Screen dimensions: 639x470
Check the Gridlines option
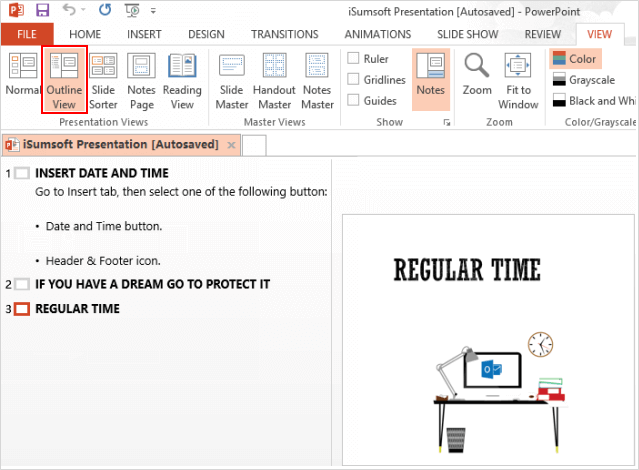tap(353, 80)
